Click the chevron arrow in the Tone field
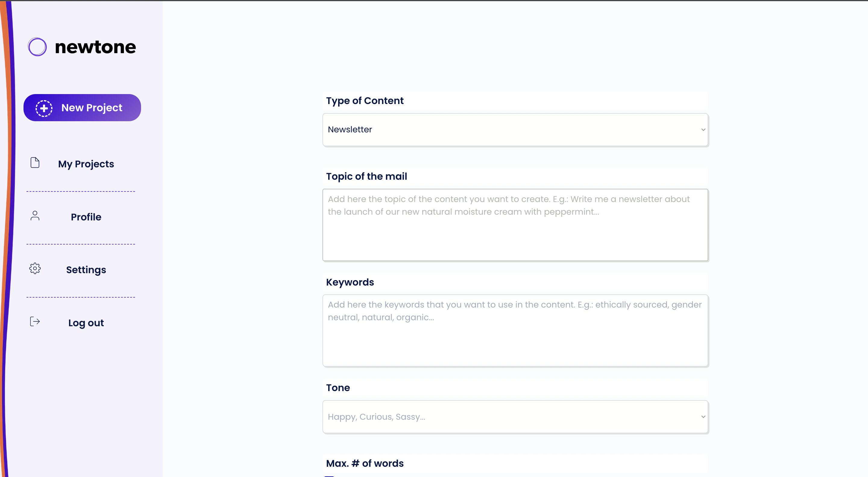Screen dimensions: 868x477 [x=703, y=417]
